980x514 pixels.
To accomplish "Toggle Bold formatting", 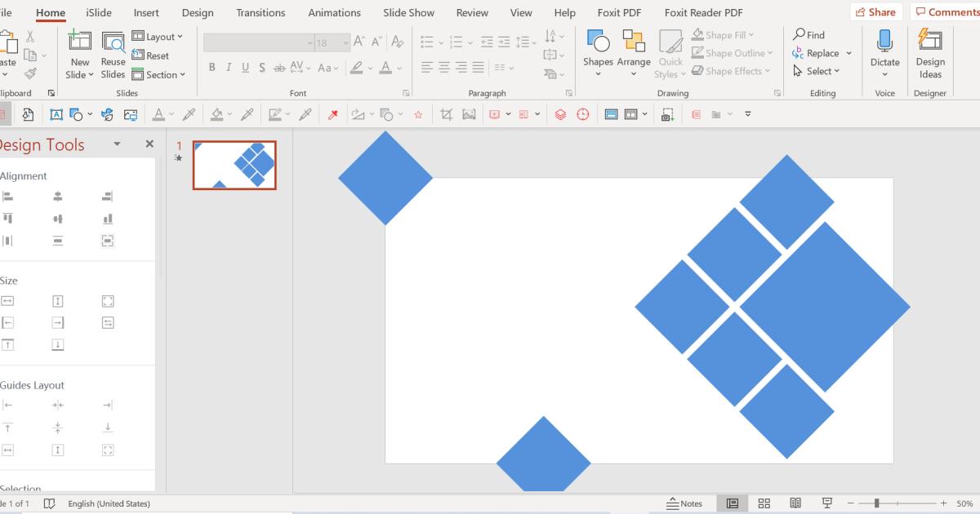I will [212, 68].
